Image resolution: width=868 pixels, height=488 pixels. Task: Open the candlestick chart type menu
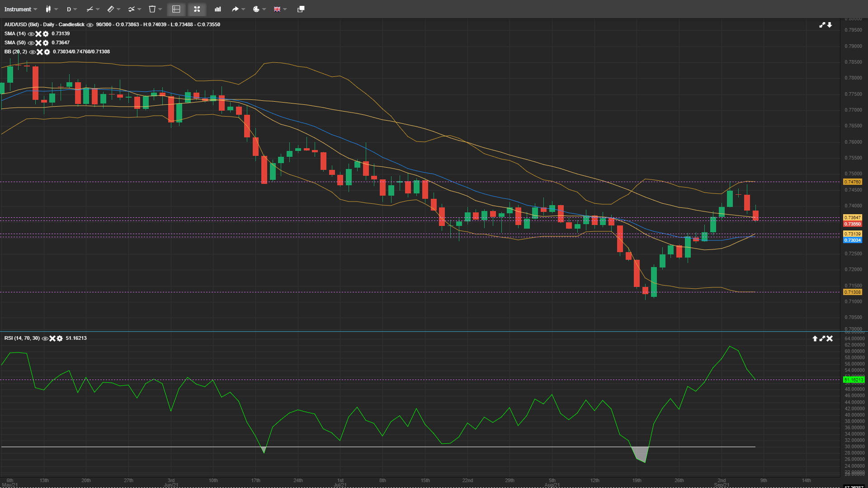(52, 9)
